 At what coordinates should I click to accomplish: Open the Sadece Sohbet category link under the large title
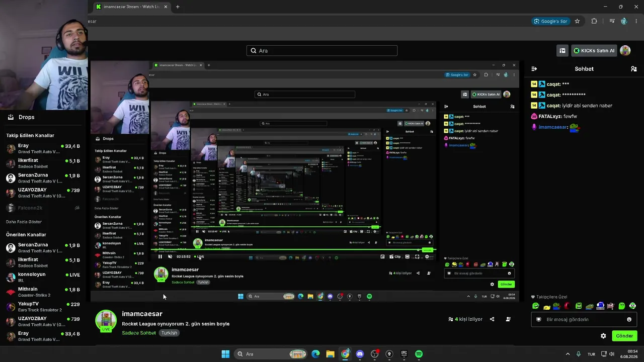pos(139,333)
